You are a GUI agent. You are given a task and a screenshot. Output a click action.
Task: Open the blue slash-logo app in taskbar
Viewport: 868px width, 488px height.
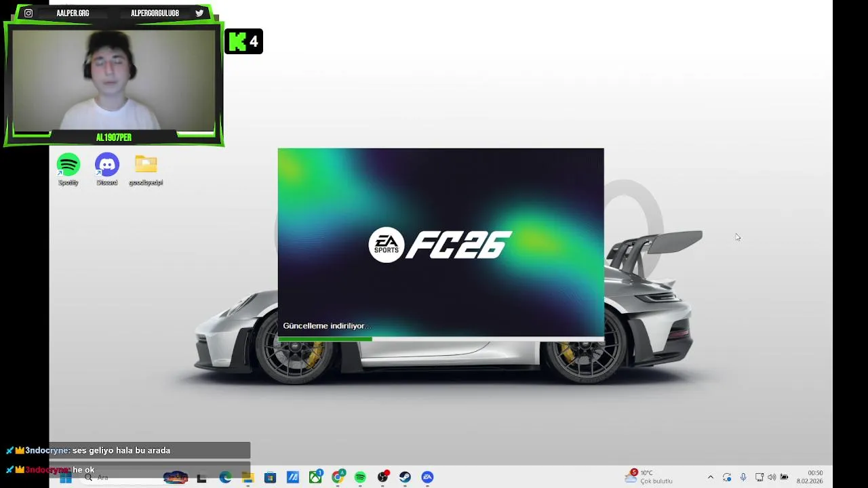coord(293,478)
